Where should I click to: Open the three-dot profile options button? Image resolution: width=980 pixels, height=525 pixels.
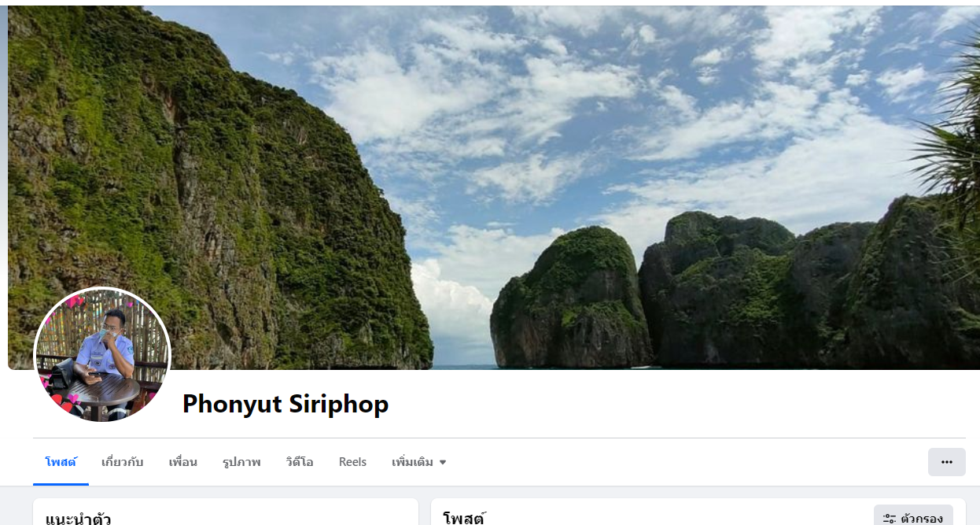[946, 462]
